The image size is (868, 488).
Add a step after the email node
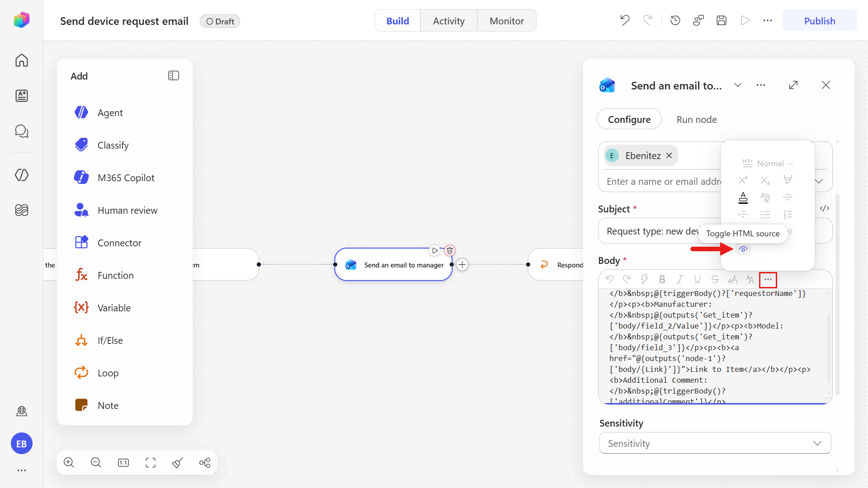coord(462,264)
